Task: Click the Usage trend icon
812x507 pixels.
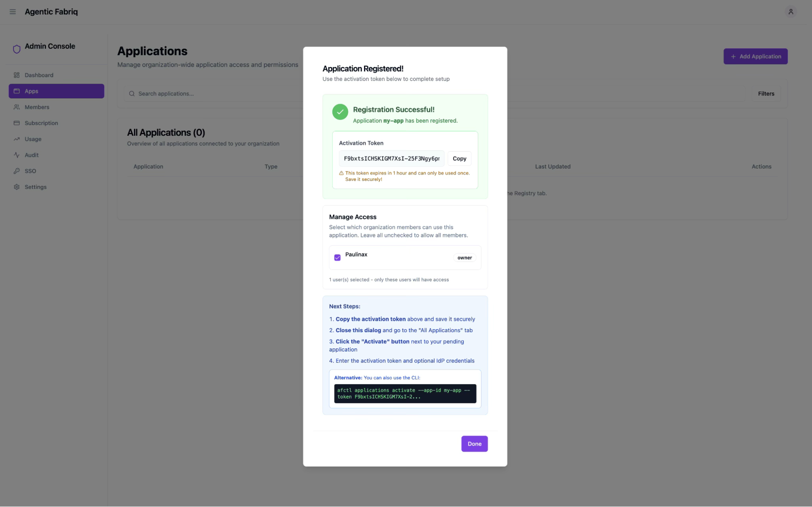Action: tap(17, 139)
